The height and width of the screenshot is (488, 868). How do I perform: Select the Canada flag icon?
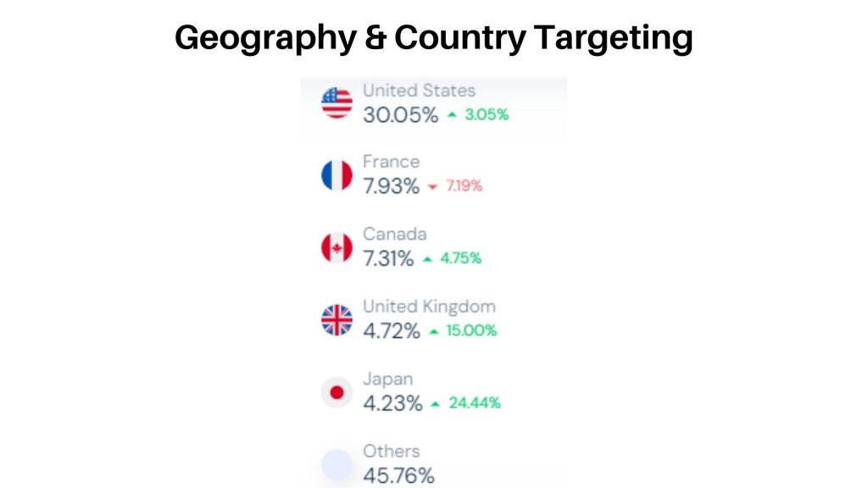tap(337, 247)
